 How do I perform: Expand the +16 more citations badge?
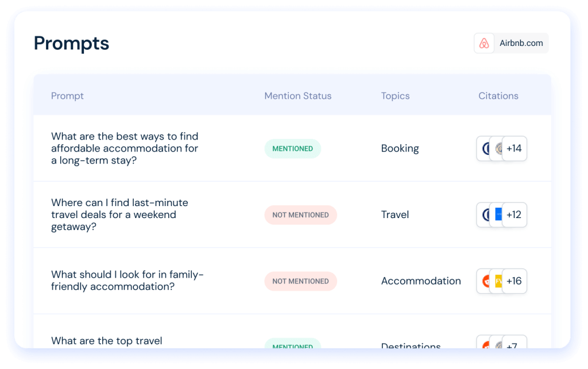[x=514, y=281]
